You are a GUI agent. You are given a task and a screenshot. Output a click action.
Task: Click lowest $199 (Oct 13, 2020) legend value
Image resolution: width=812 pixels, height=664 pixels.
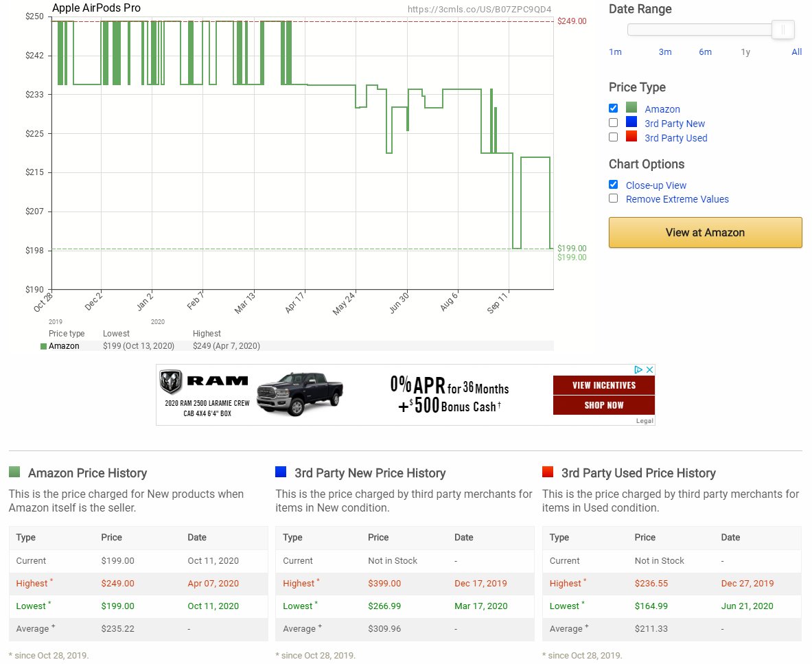pos(138,346)
